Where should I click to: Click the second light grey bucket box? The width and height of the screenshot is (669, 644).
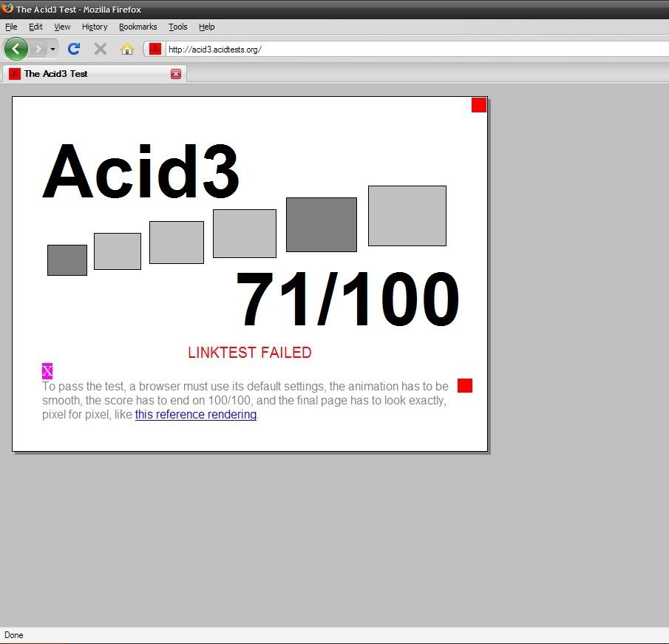click(118, 251)
